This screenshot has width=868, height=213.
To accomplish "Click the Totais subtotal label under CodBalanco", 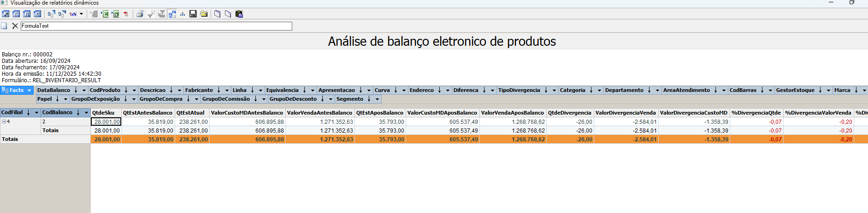I will click(65, 131).
